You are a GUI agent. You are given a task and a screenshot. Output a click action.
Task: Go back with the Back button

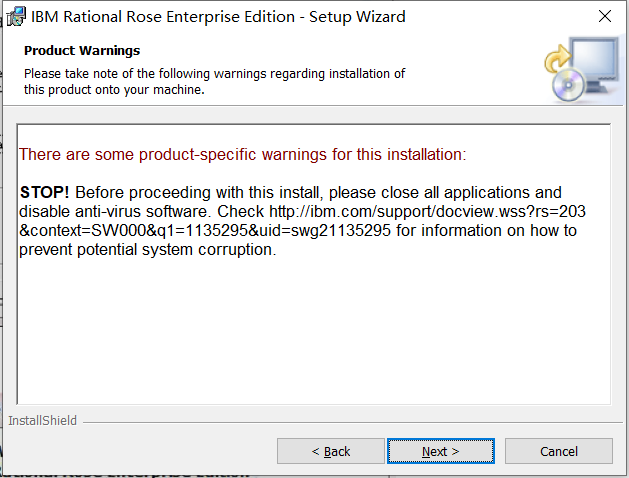pyautogui.click(x=331, y=451)
